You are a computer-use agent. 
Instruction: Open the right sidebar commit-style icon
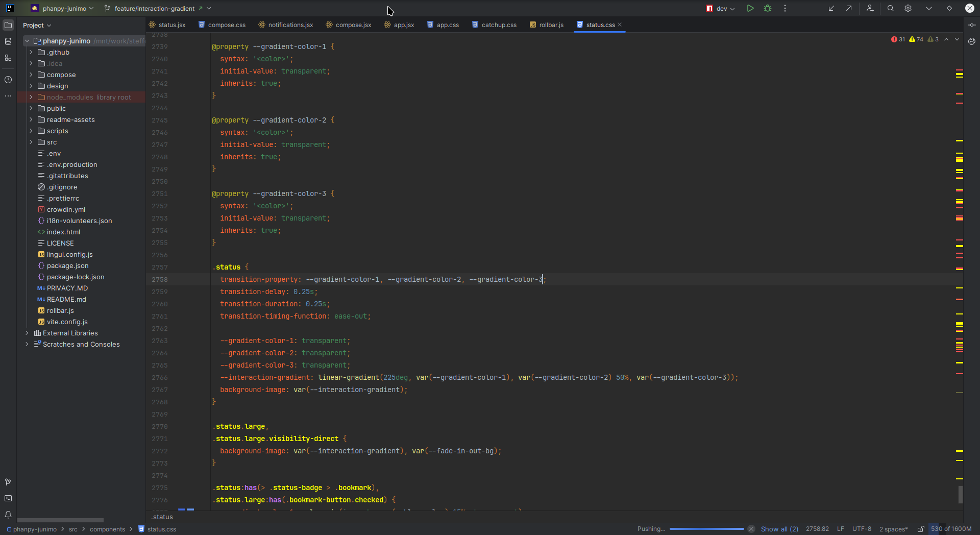coord(972,25)
